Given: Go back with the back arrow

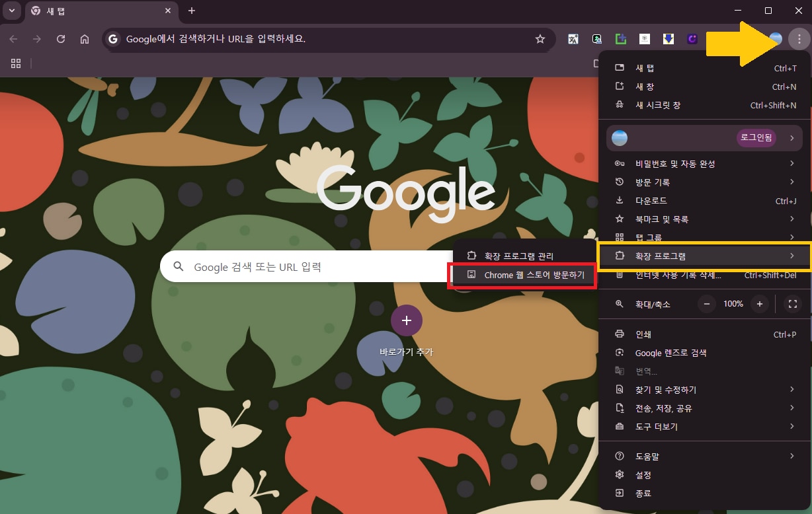Looking at the screenshot, I should point(13,39).
